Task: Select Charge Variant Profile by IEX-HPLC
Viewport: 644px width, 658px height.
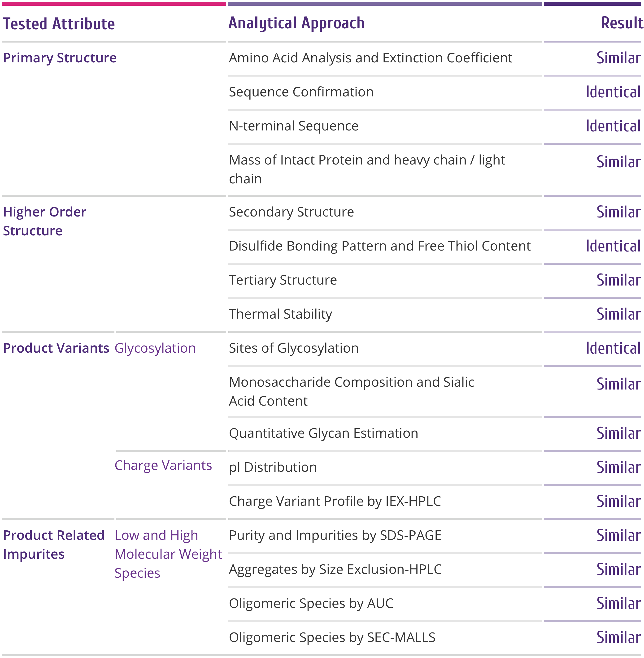Action: [x=335, y=501]
